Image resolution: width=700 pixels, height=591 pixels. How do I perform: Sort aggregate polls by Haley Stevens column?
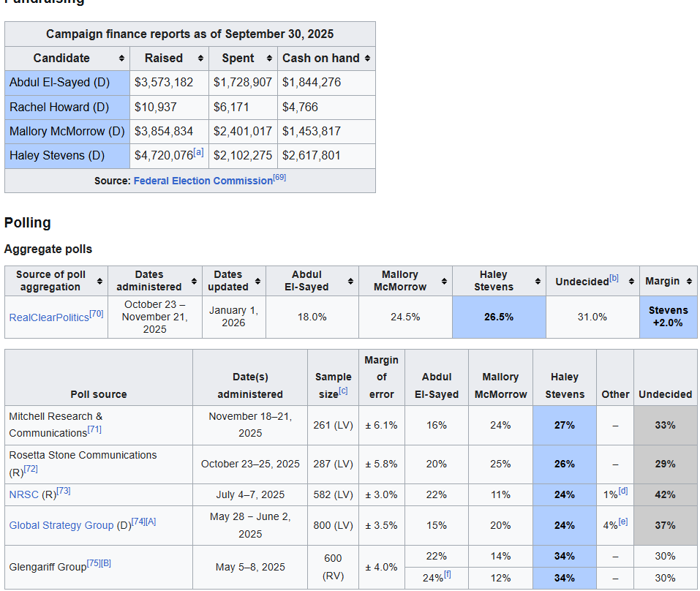pos(538,281)
